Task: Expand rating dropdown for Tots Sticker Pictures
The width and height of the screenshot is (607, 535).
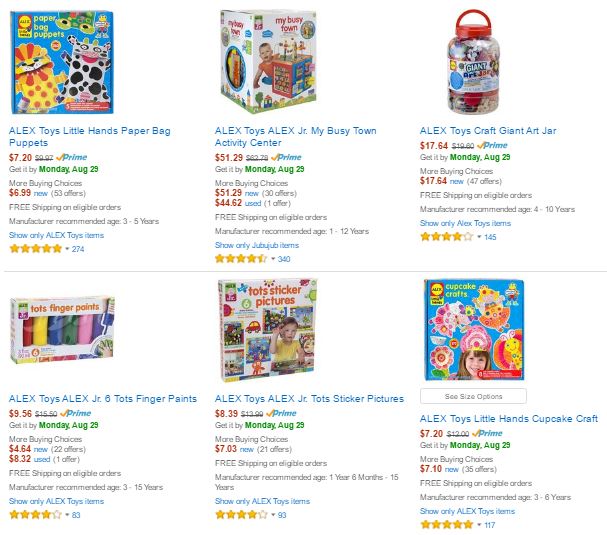Action: pyautogui.click(x=273, y=515)
